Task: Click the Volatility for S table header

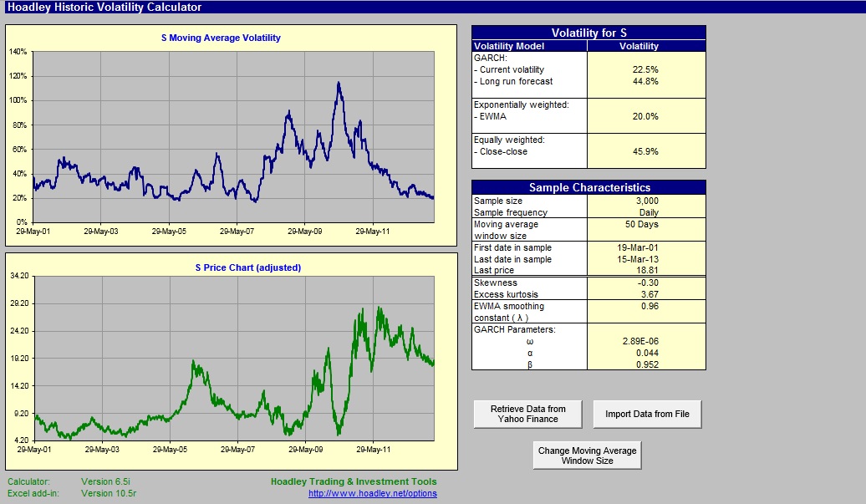Action: click(x=588, y=33)
